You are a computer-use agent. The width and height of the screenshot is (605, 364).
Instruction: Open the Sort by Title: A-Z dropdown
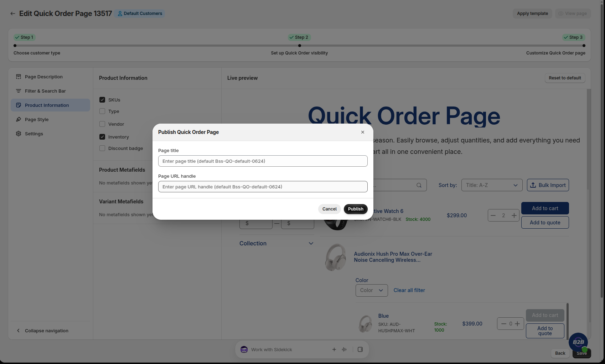pyautogui.click(x=492, y=185)
